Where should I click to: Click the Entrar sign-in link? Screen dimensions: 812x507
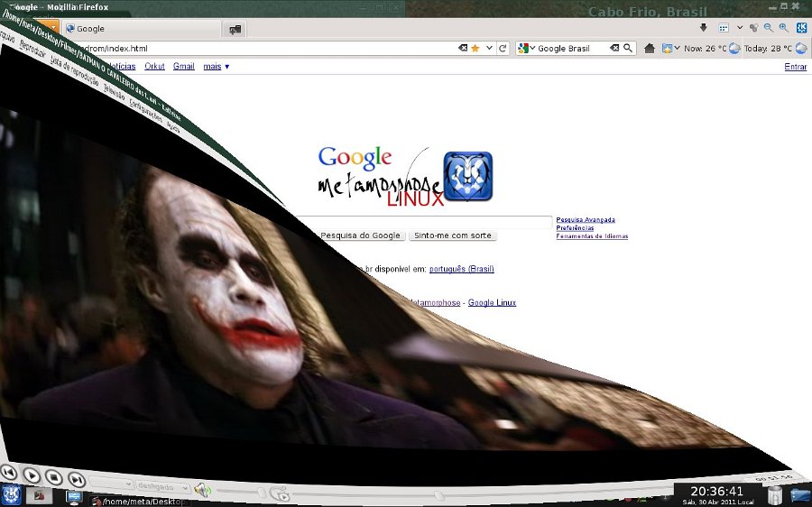click(x=796, y=67)
